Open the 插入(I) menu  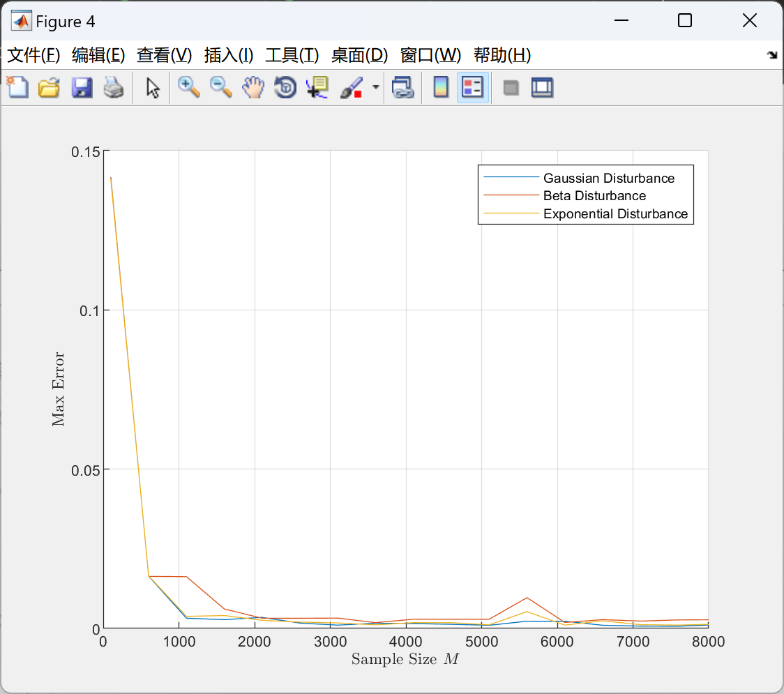229,55
